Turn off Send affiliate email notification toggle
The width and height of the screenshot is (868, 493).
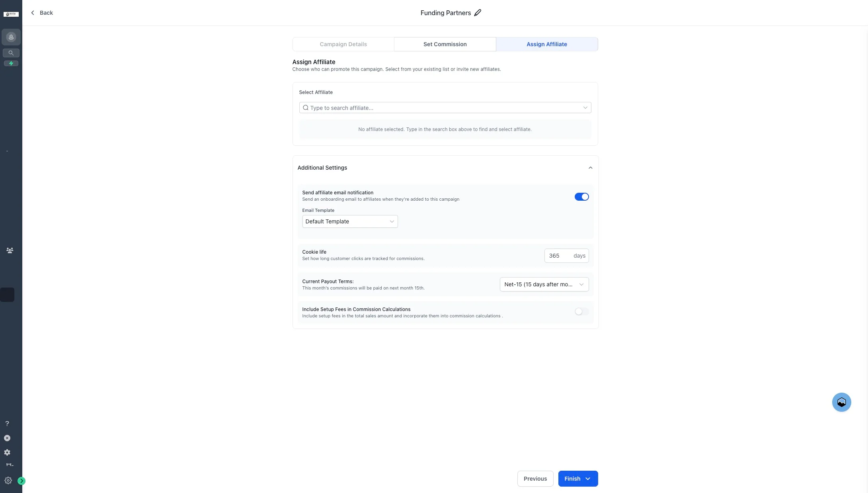pyautogui.click(x=581, y=197)
